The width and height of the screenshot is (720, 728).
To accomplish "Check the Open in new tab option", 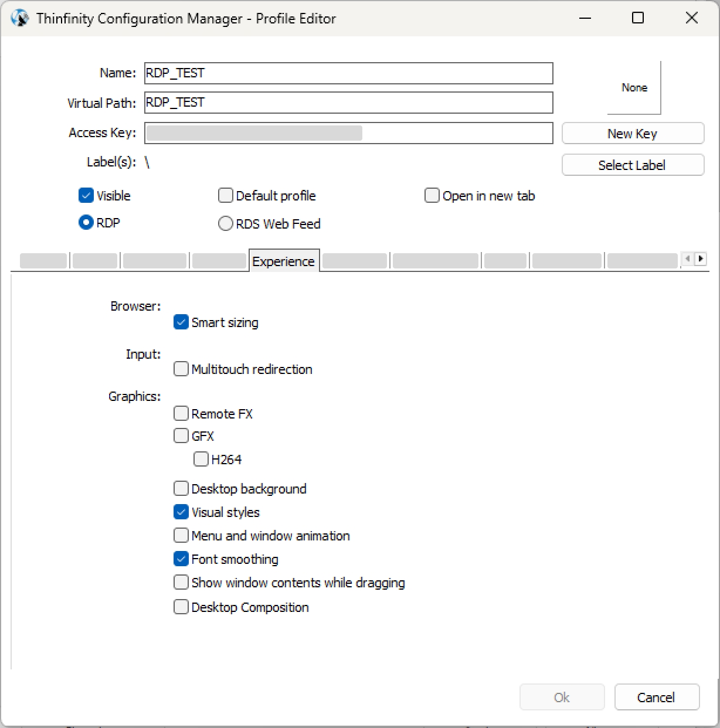I will click(432, 196).
